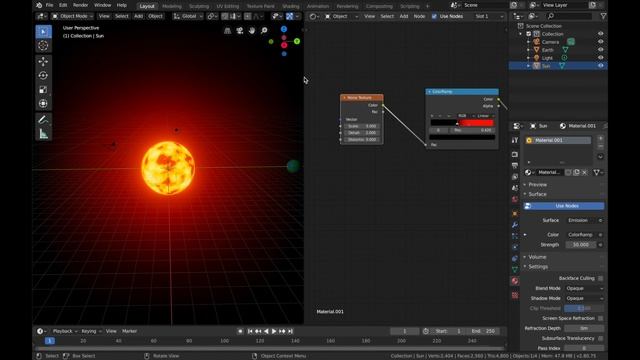640x360 pixels.
Task: Open the Object Data green triangle tab
Action: (x=515, y=269)
